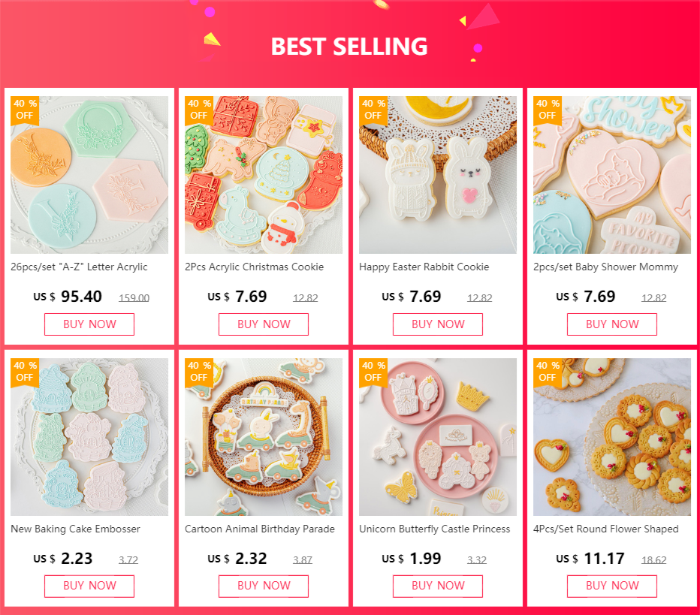The image size is (700, 615).
Task: Click BUY NOW for Flower Shaped at 11.17
Action: (612, 586)
